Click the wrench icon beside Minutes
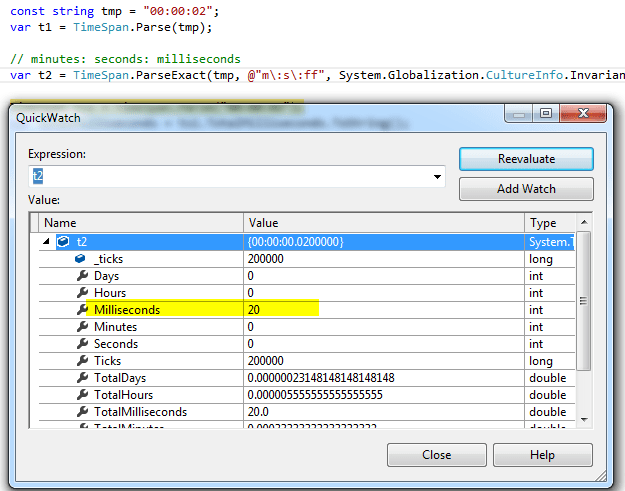The image size is (625, 491). pyautogui.click(x=82, y=326)
